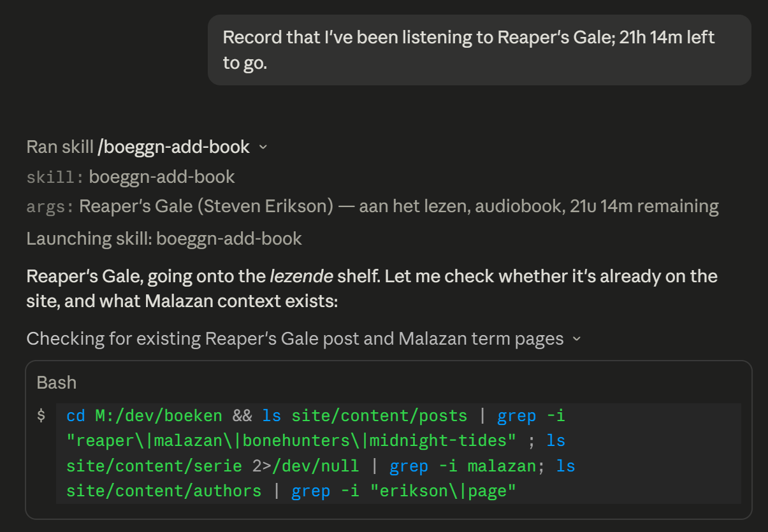Click 'cd M:/dev/boeken' in the command

click(x=144, y=416)
